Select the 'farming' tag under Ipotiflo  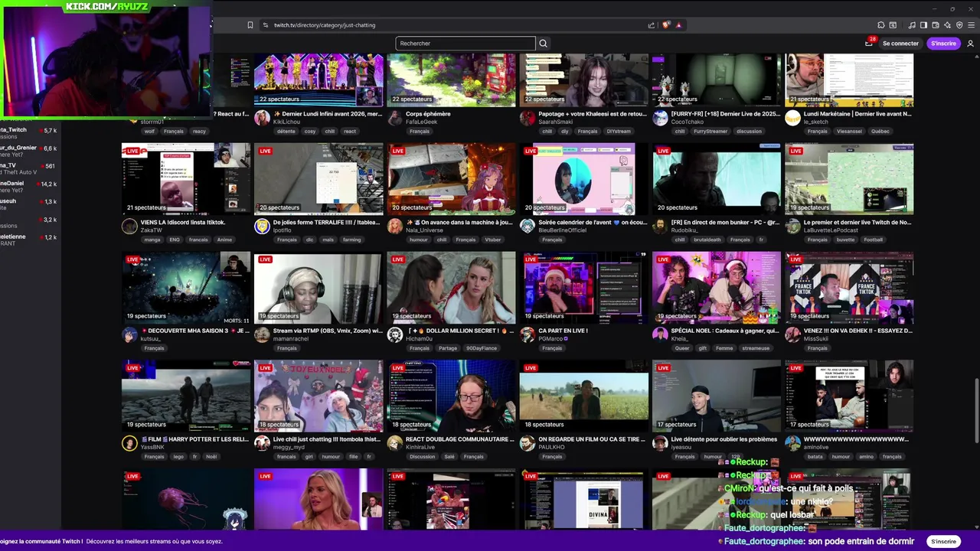352,240
